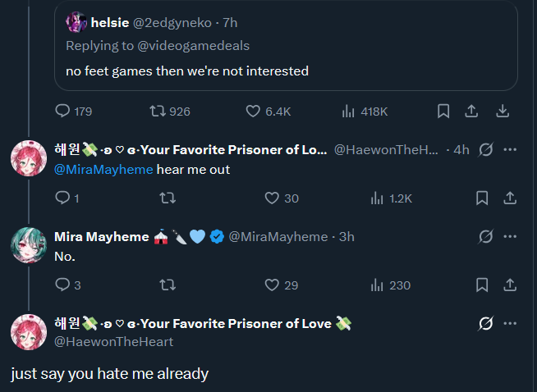The image size is (537, 392).
Task: Open more menu on the main tweet
Action: [x=510, y=323]
